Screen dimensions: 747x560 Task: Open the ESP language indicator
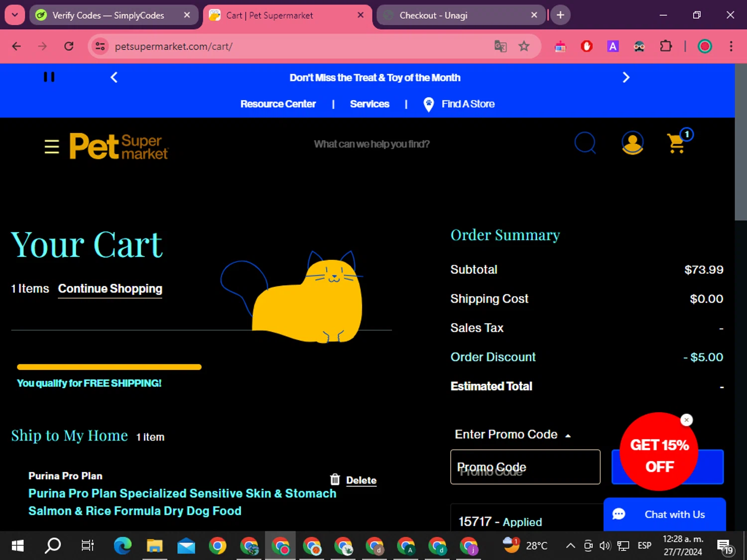pyautogui.click(x=644, y=546)
